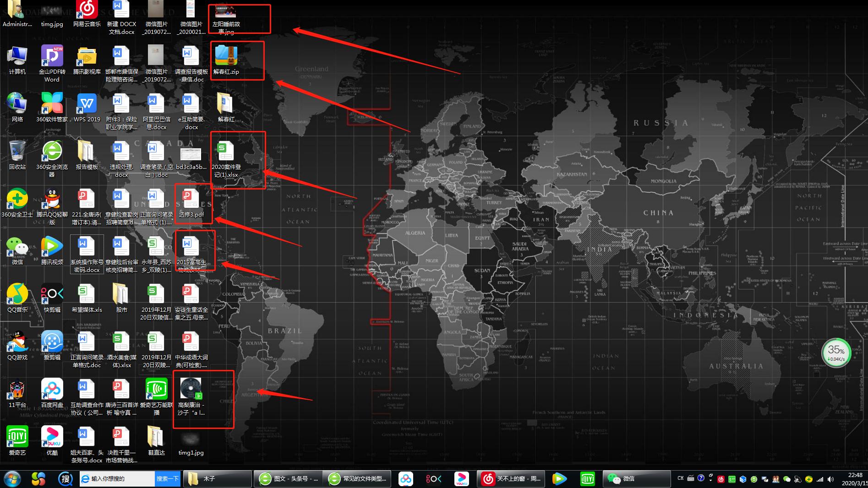Open the CH input language indicator
868x488 pixels.
pos(680,478)
